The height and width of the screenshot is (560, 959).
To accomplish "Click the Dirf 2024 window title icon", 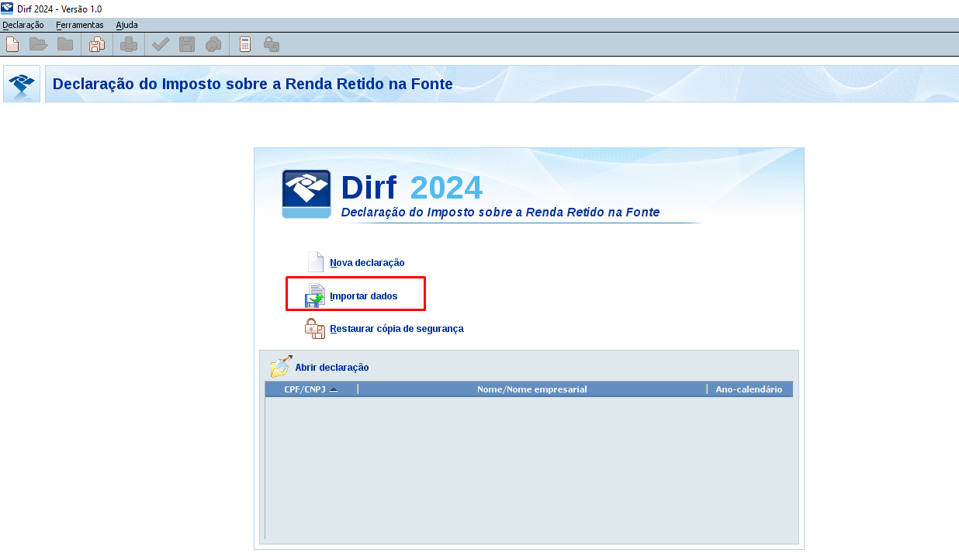I will tap(7, 8).
